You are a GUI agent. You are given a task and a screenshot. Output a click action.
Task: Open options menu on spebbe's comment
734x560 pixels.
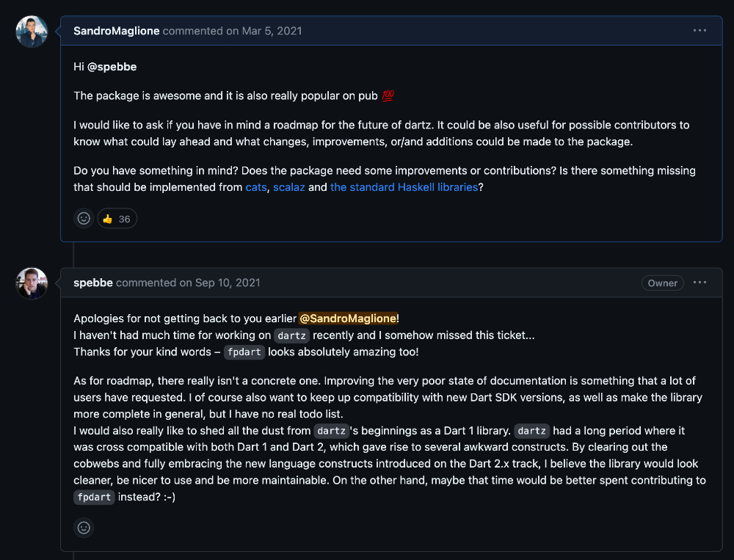tap(700, 283)
